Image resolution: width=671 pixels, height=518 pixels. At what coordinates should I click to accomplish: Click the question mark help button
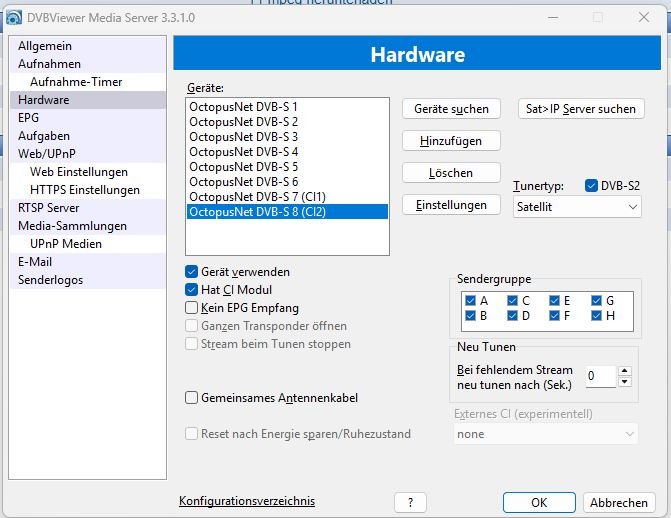point(410,502)
